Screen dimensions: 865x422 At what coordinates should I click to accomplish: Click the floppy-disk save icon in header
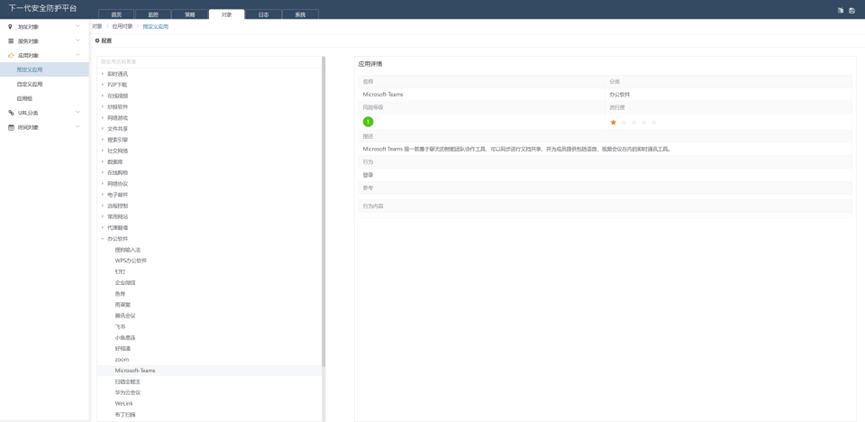click(852, 10)
